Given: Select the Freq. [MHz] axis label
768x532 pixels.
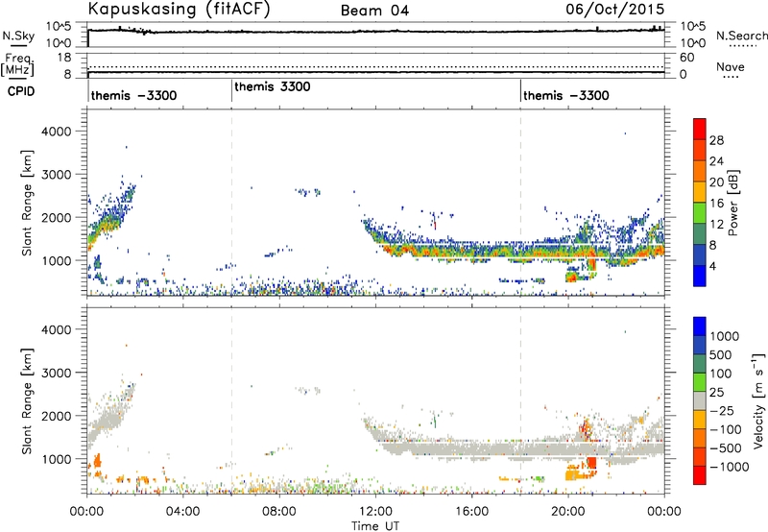Looking at the screenshot, I should point(18,65).
